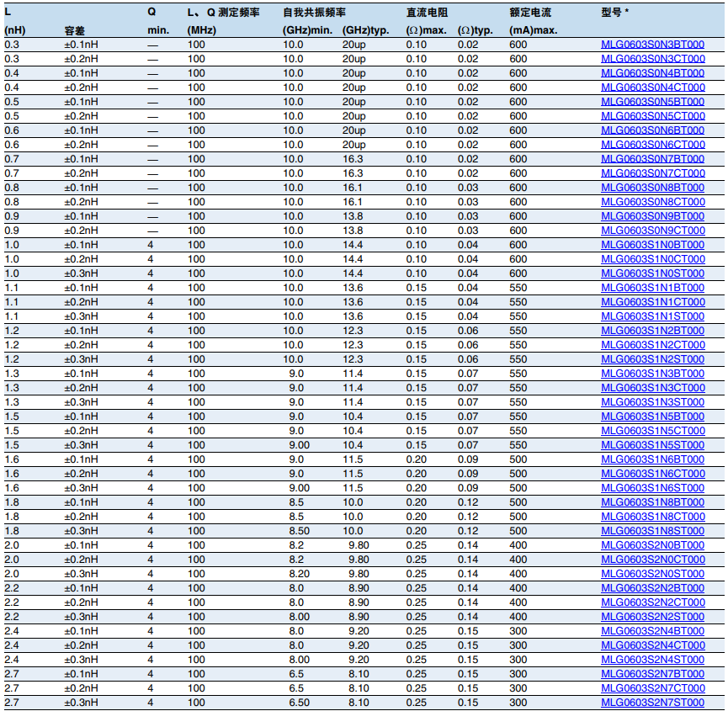This screenshot has width=728, height=711.
Task: Open the MLG0603S0N4BT000 part link
Action: click(652, 73)
